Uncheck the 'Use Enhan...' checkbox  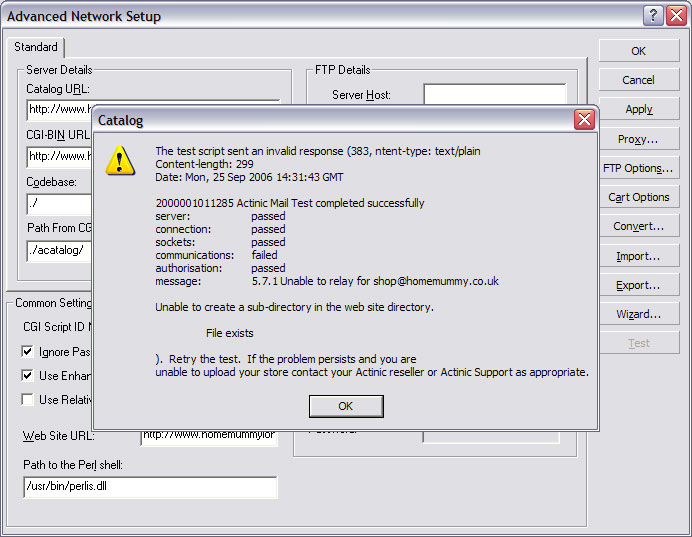click(28, 376)
